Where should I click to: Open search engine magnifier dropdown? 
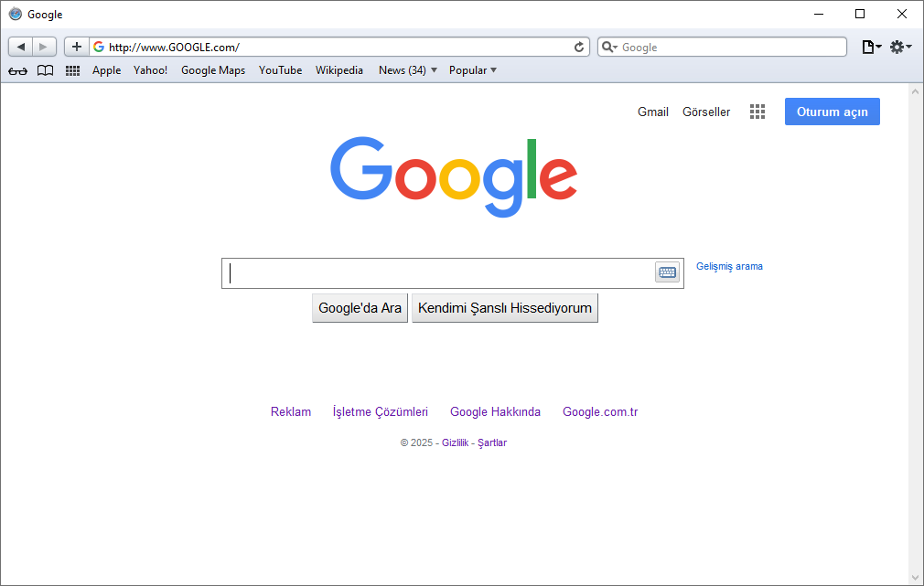(609, 48)
